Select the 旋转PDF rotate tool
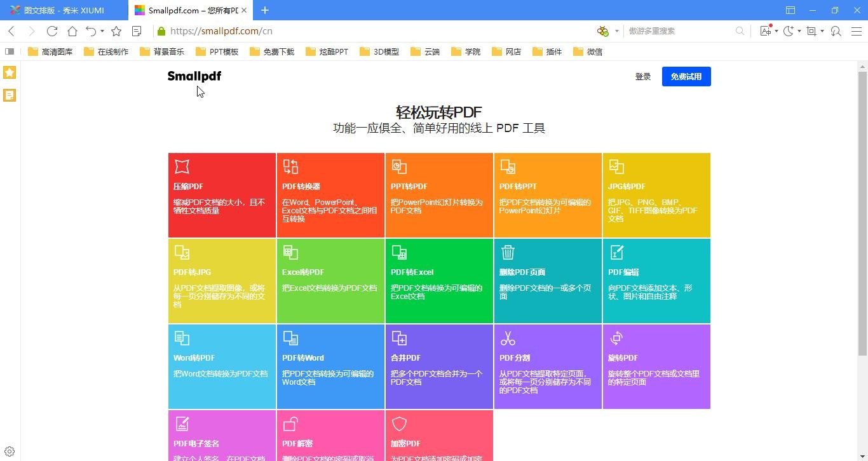 click(656, 366)
